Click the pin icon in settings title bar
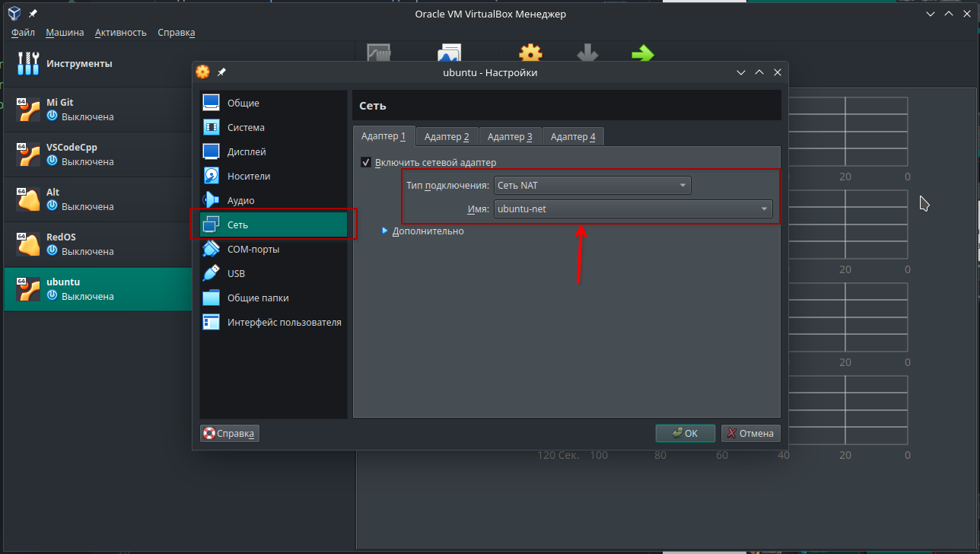This screenshot has width=980, height=554. tap(221, 72)
